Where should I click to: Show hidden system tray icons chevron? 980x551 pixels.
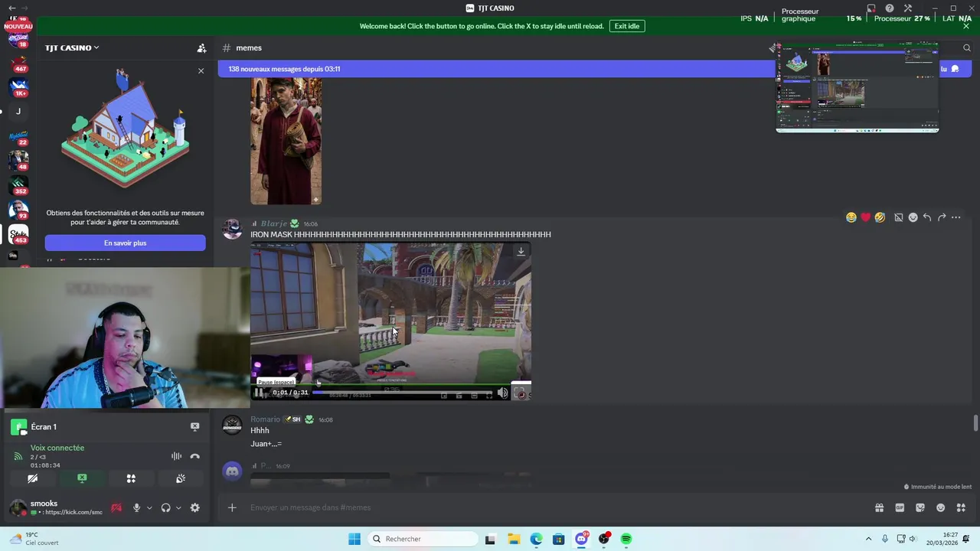868,539
